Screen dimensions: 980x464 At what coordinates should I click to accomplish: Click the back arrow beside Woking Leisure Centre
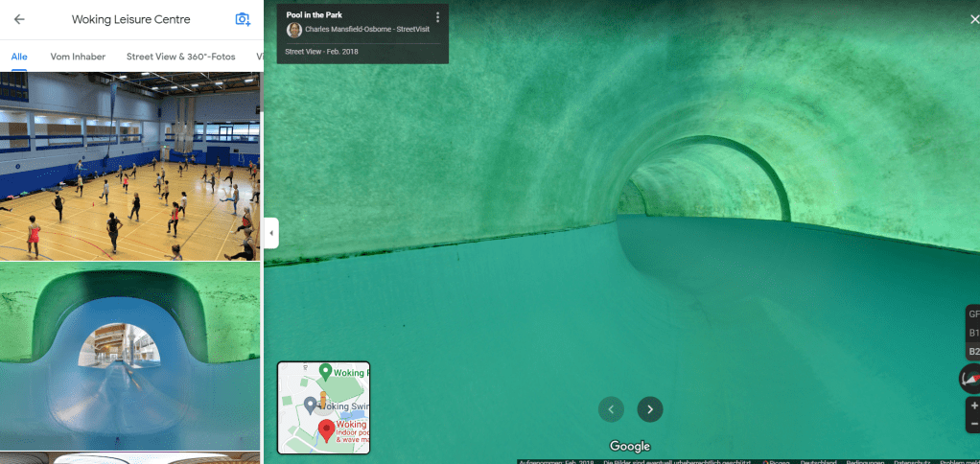tap(19, 19)
